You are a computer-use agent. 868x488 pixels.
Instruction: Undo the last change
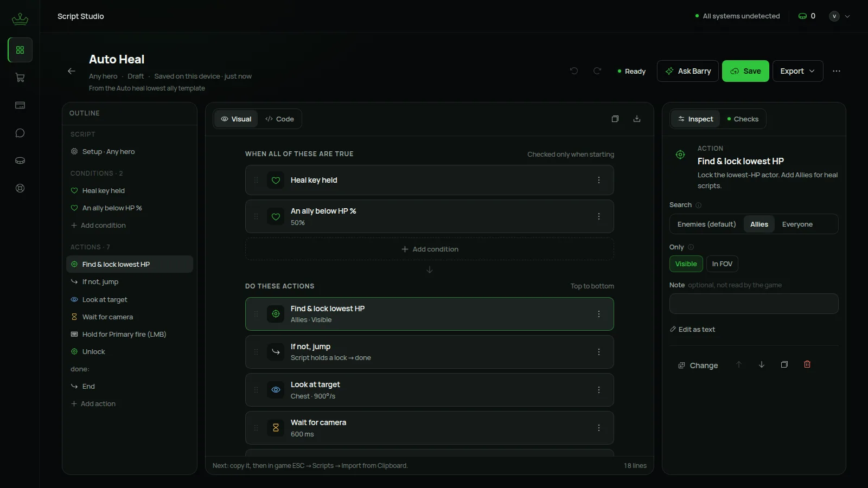pos(574,71)
